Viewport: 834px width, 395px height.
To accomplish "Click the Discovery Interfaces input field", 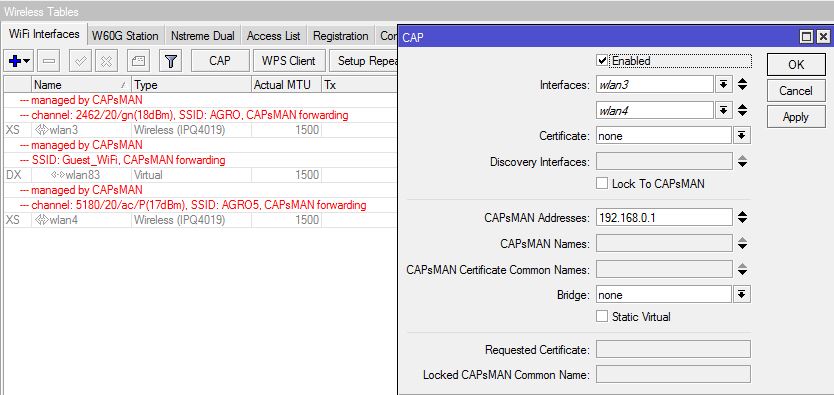I will click(x=664, y=162).
